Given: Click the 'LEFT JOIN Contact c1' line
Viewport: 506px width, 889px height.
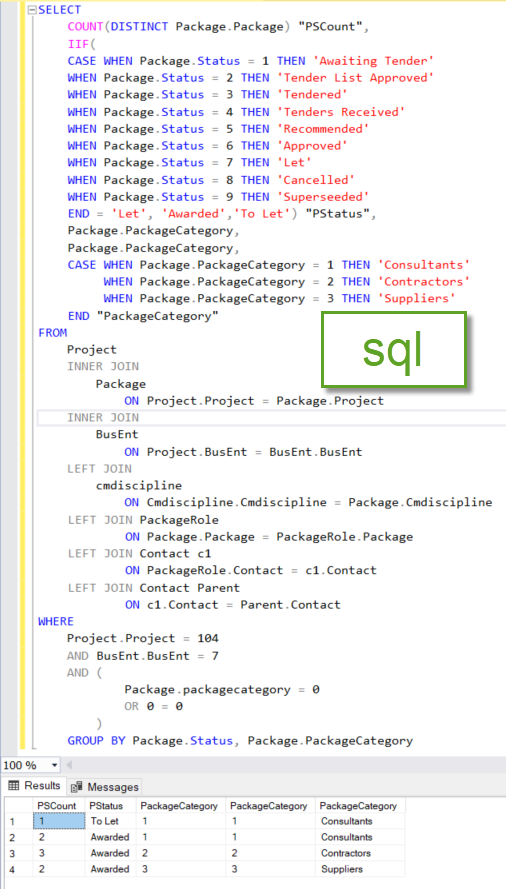Looking at the screenshot, I should point(139,553).
